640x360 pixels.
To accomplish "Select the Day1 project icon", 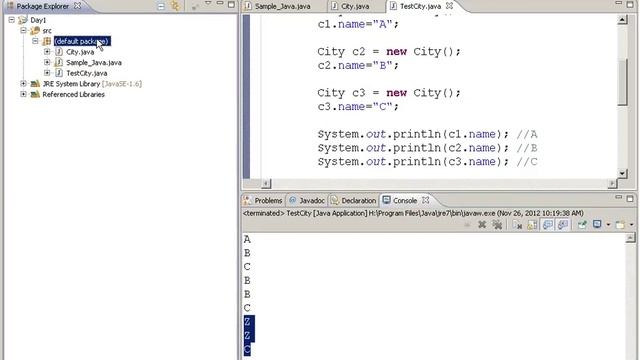I will click(23, 20).
